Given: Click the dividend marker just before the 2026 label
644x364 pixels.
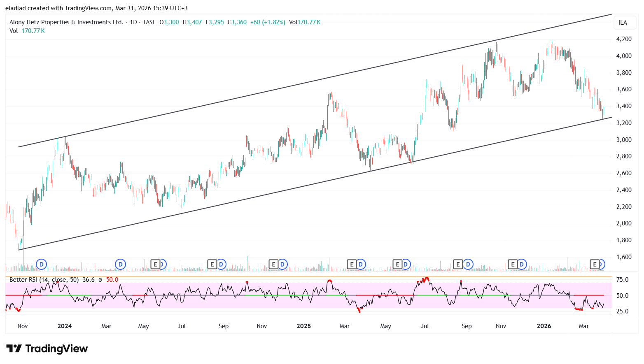Looking at the screenshot, I should tap(522, 264).
